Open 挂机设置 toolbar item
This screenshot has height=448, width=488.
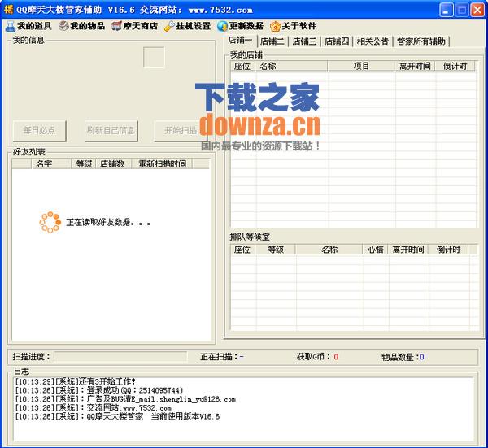coord(188,26)
